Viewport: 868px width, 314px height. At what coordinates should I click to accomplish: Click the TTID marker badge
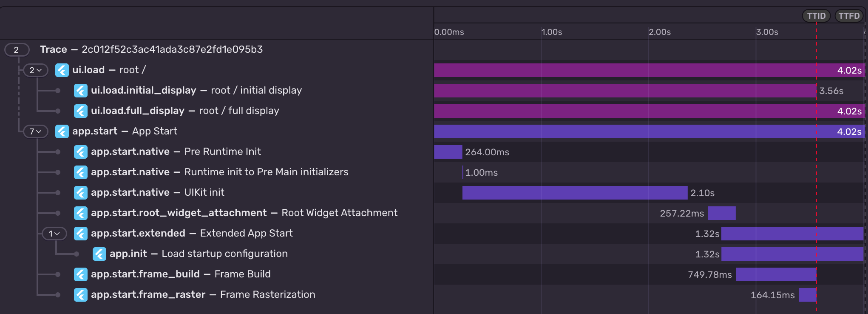[x=816, y=16]
